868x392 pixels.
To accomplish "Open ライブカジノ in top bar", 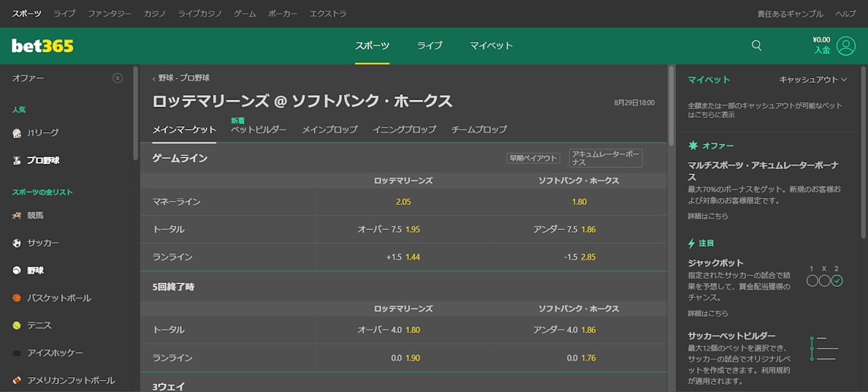I will [200, 14].
